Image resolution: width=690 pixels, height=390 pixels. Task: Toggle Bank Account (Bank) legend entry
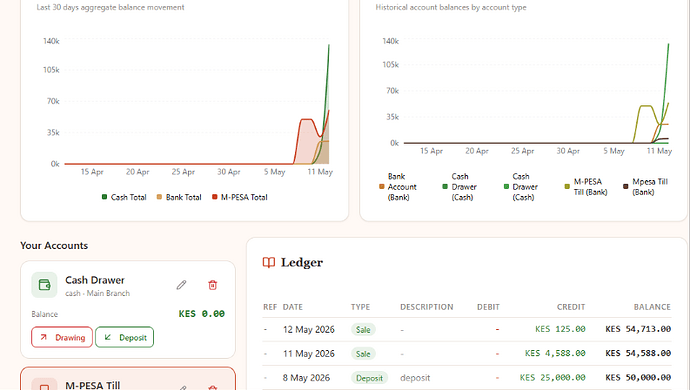398,187
